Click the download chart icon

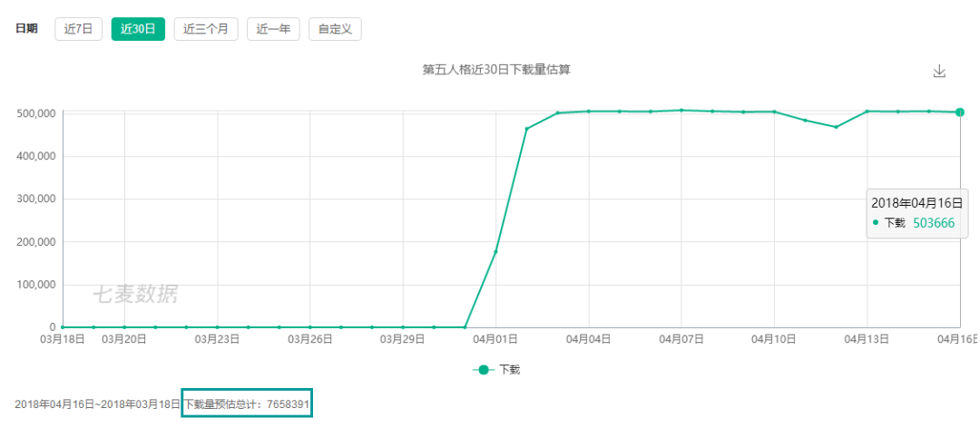(x=939, y=72)
